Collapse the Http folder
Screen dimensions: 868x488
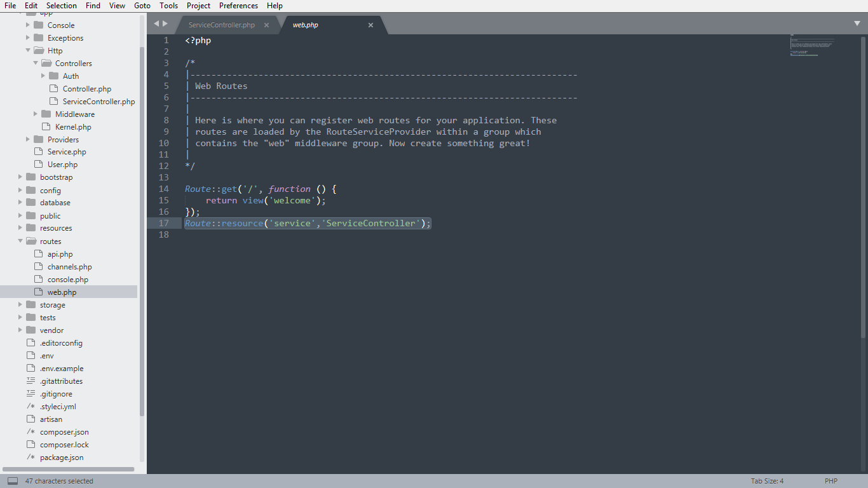pos(28,51)
